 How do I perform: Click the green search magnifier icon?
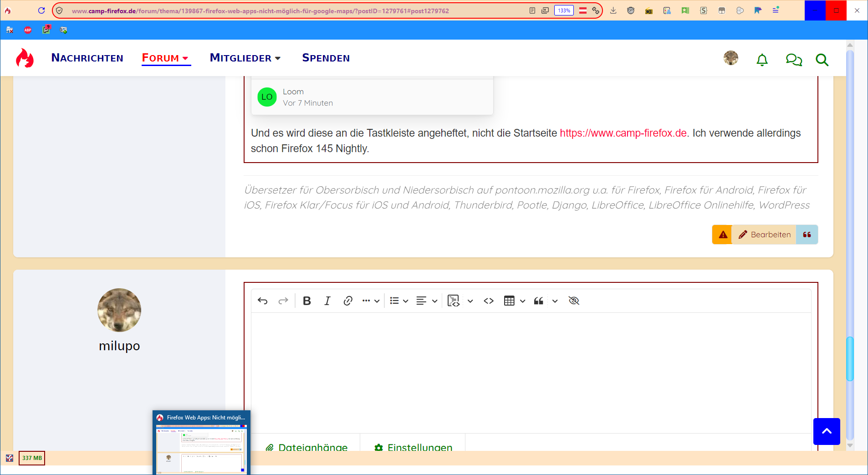click(822, 60)
